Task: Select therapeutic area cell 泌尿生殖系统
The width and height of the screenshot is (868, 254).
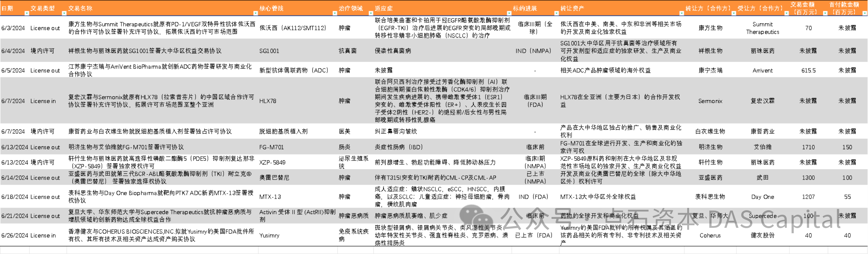Action: (353, 162)
